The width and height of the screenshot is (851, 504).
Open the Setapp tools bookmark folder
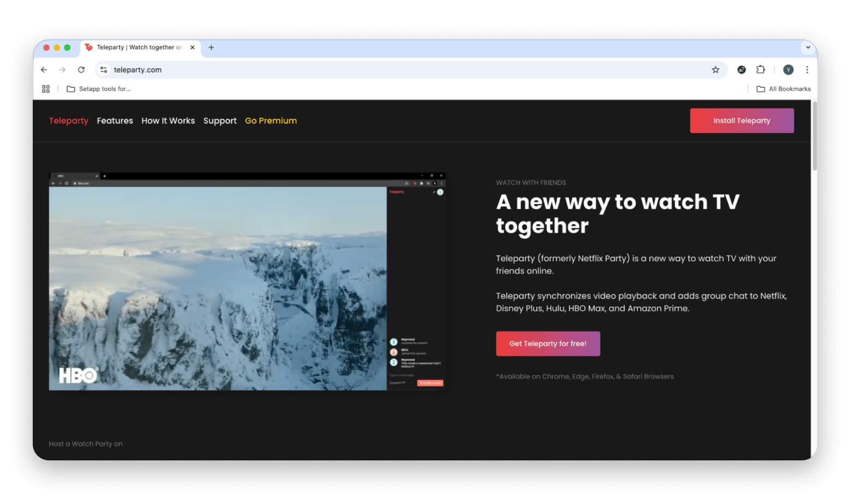pyautogui.click(x=99, y=89)
